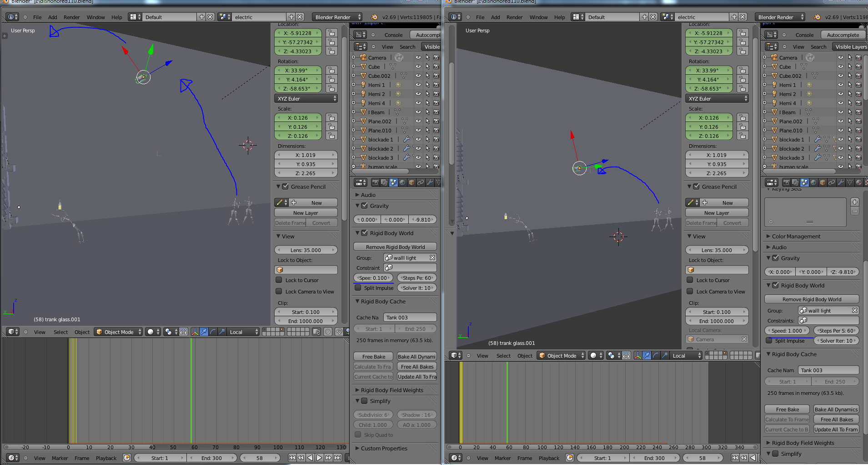Adjust Lens value slider in left window
The image size is (868, 465).
306,250
